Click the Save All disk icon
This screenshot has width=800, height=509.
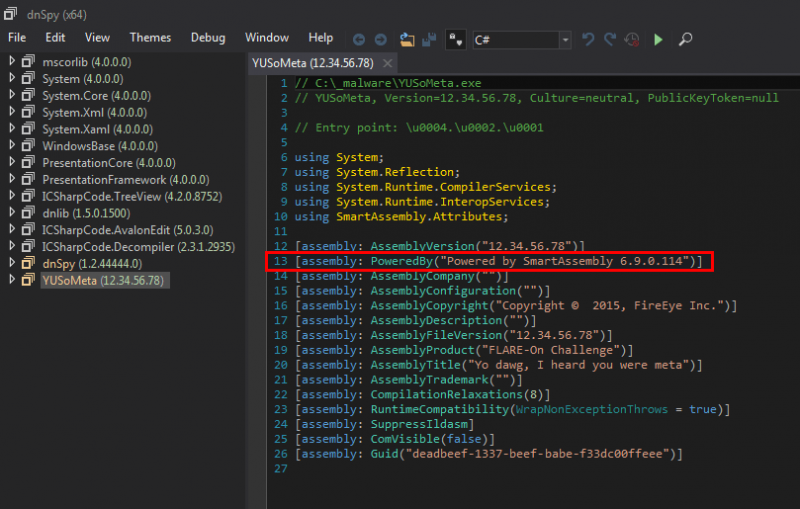(429, 39)
